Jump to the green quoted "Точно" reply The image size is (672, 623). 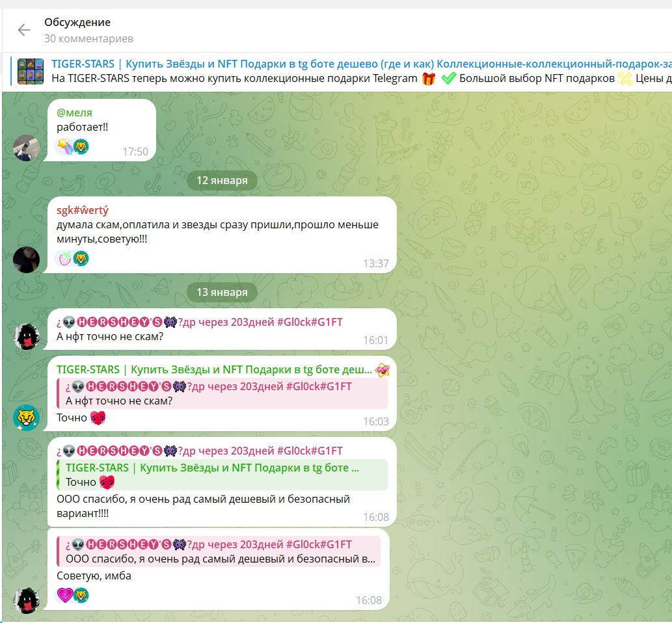click(222, 475)
